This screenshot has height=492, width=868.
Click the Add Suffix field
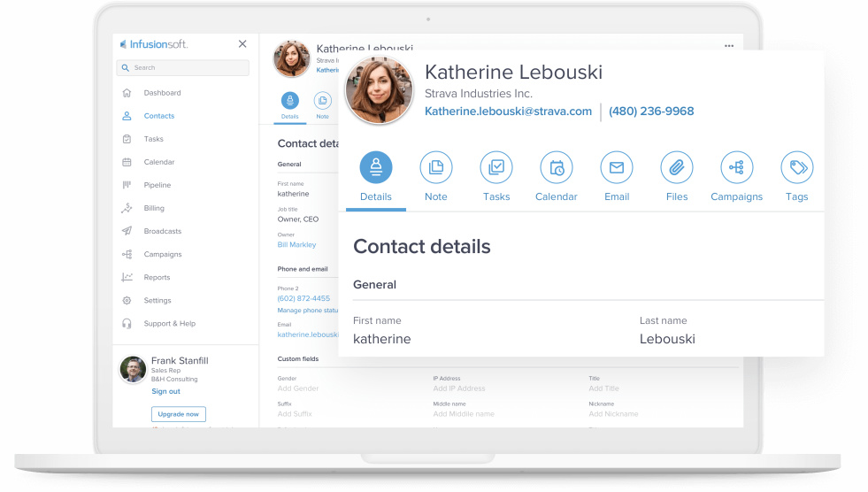(x=295, y=414)
